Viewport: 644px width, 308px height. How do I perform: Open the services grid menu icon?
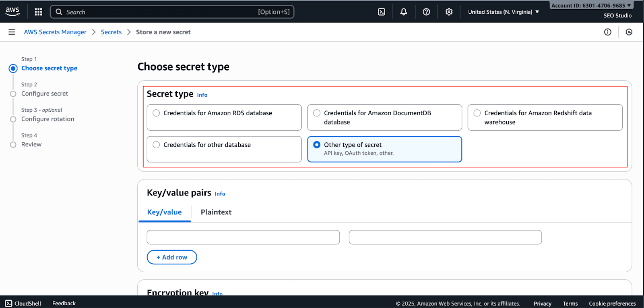point(39,12)
